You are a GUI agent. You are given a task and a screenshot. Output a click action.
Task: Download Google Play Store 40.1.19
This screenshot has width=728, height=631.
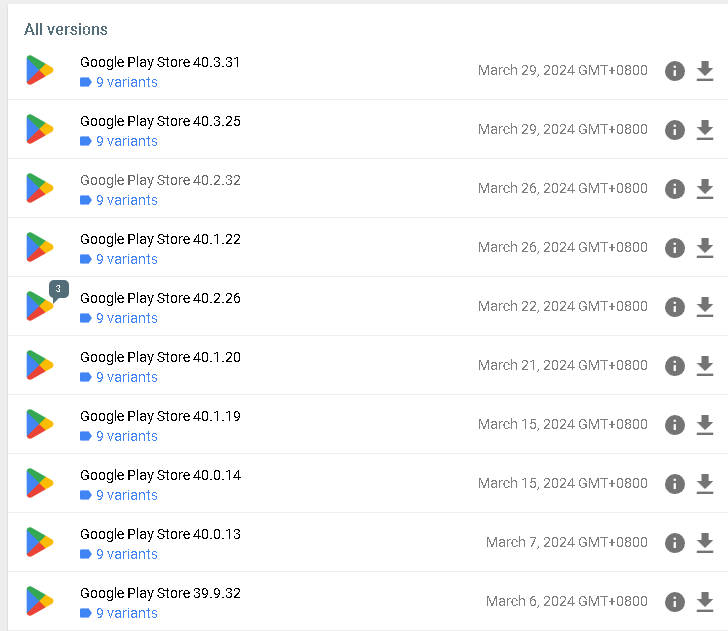point(704,425)
